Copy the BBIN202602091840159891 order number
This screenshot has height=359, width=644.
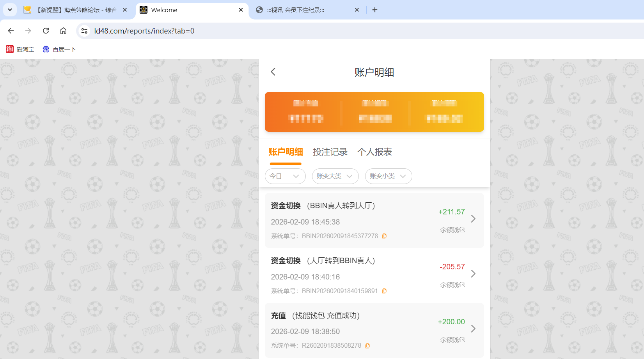pyautogui.click(x=385, y=291)
